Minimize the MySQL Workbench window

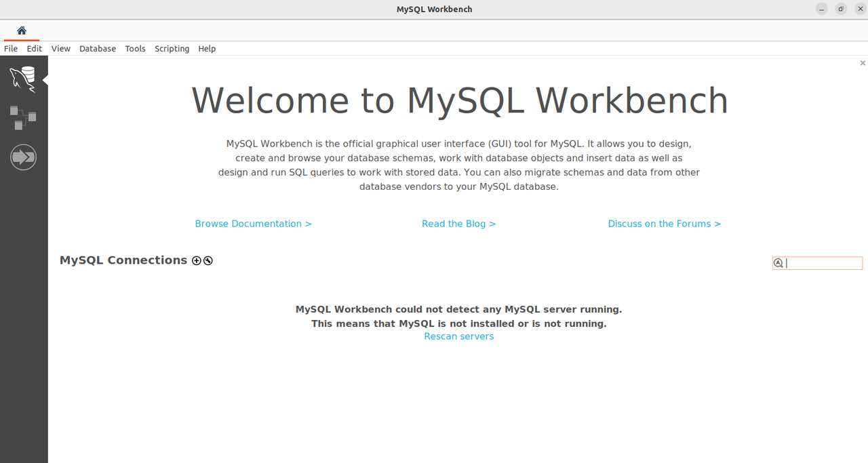pos(822,9)
